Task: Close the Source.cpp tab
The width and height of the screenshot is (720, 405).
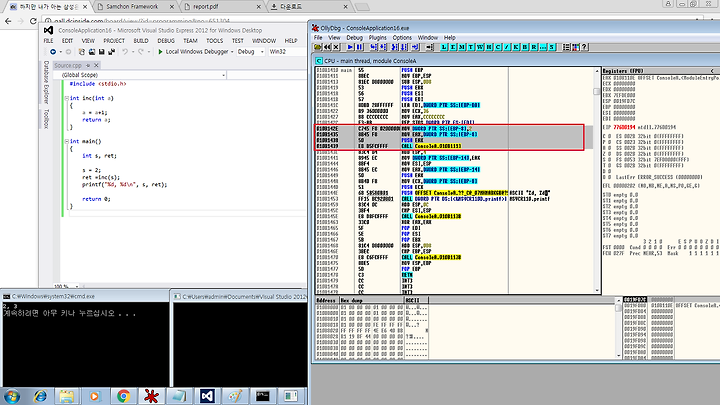Action: point(96,65)
